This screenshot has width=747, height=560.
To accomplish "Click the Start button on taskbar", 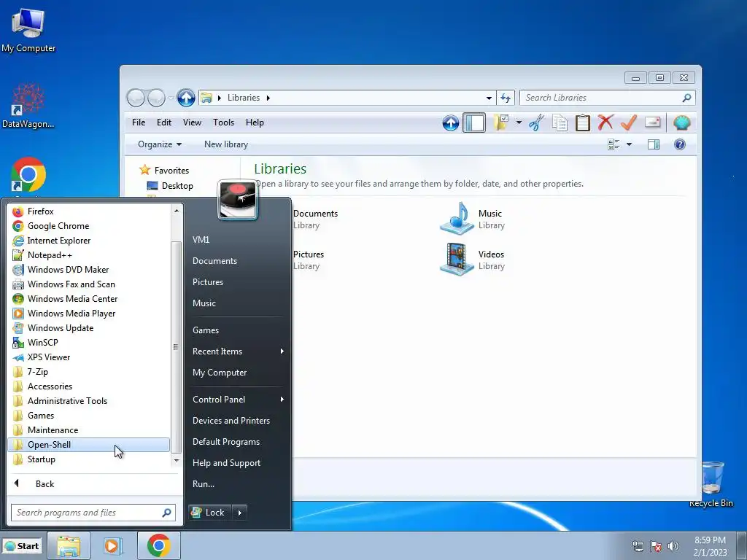I will tap(21, 546).
